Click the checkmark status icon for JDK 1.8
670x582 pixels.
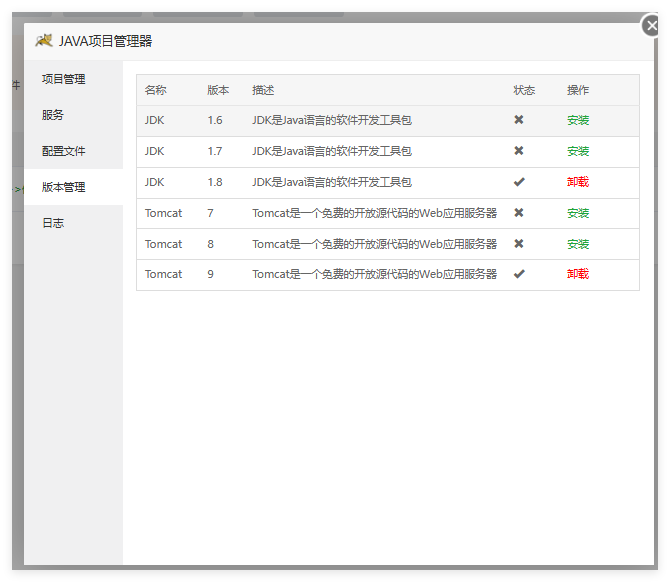(519, 182)
